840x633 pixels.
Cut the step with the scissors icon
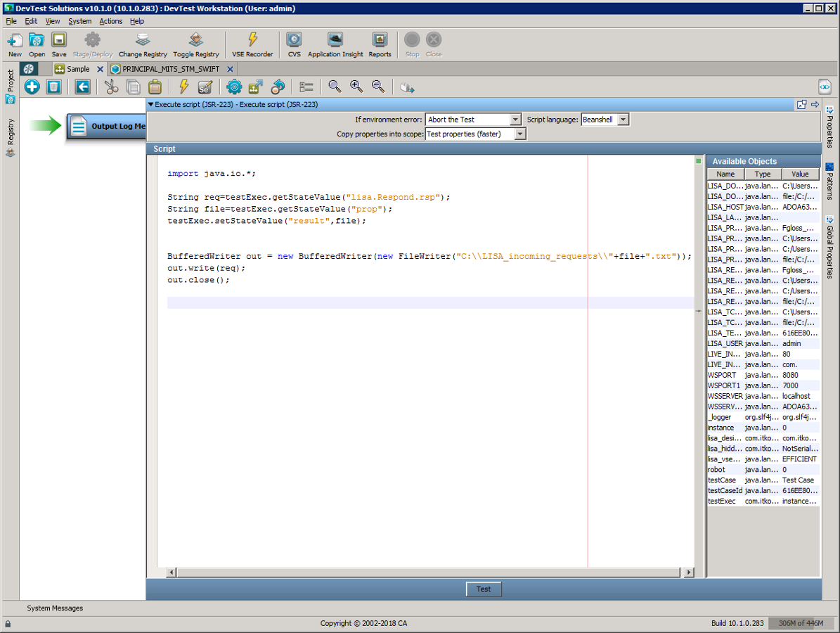point(112,87)
